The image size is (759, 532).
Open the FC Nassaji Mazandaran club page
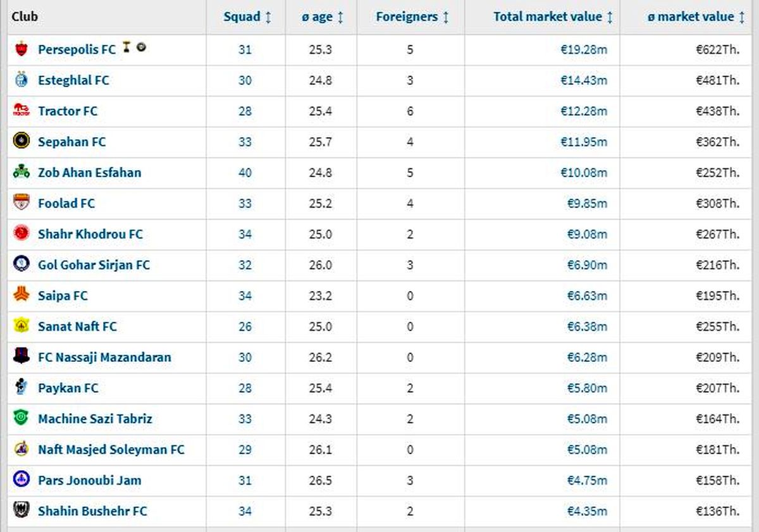104,357
